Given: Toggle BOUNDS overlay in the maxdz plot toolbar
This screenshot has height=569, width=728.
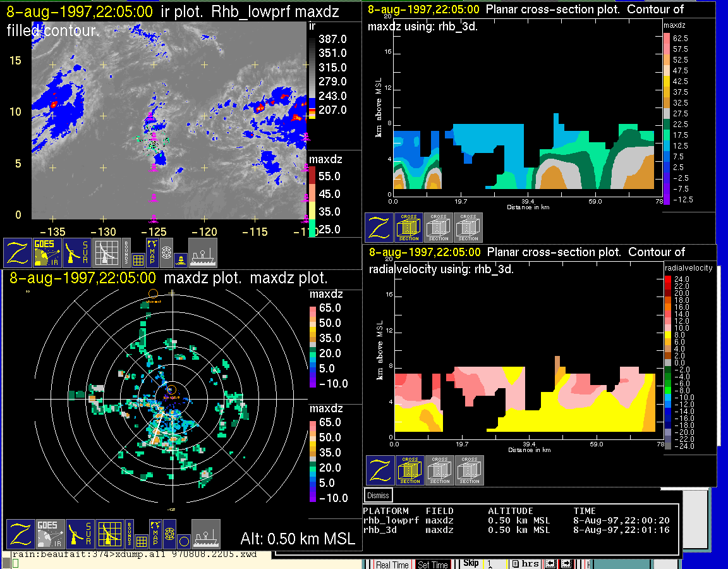Looking at the screenshot, I should pos(128,534).
